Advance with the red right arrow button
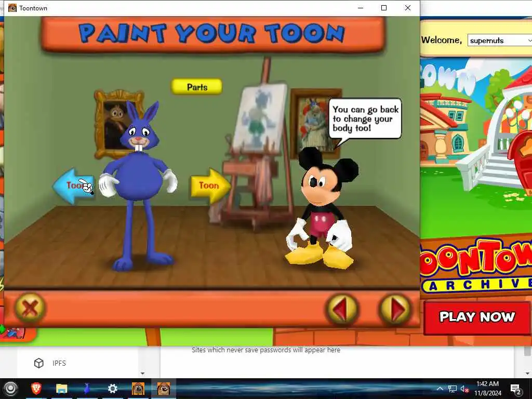532x399 pixels. click(395, 309)
